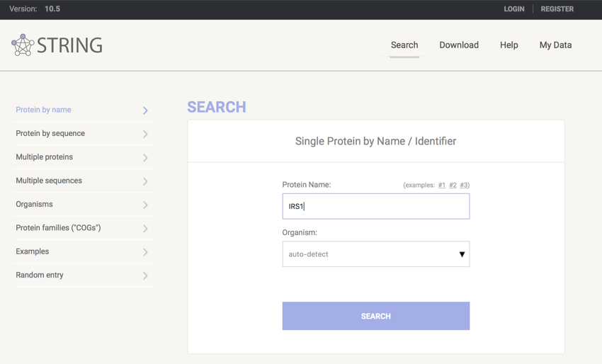Select the Search navigation tab
602x364 pixels.
pos(404,45)
